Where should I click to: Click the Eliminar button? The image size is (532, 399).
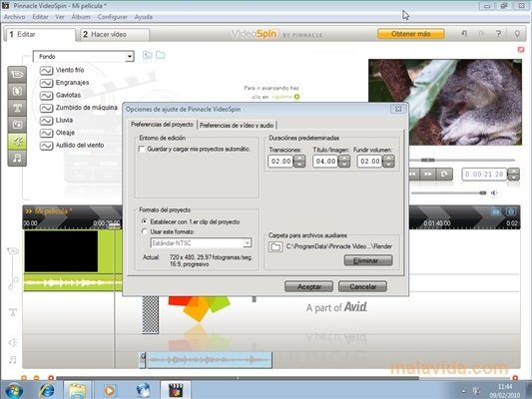[368, 260]
